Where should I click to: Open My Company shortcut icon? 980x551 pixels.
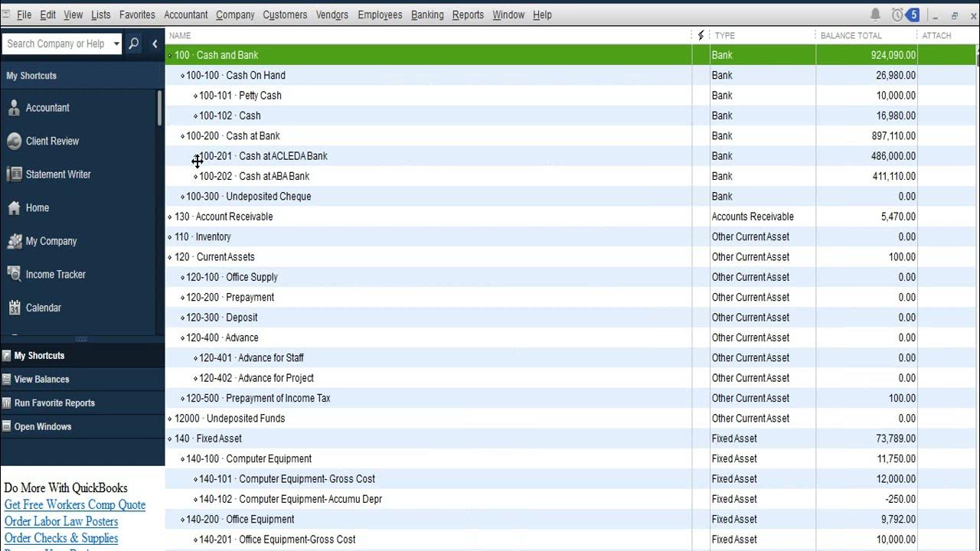14,241
